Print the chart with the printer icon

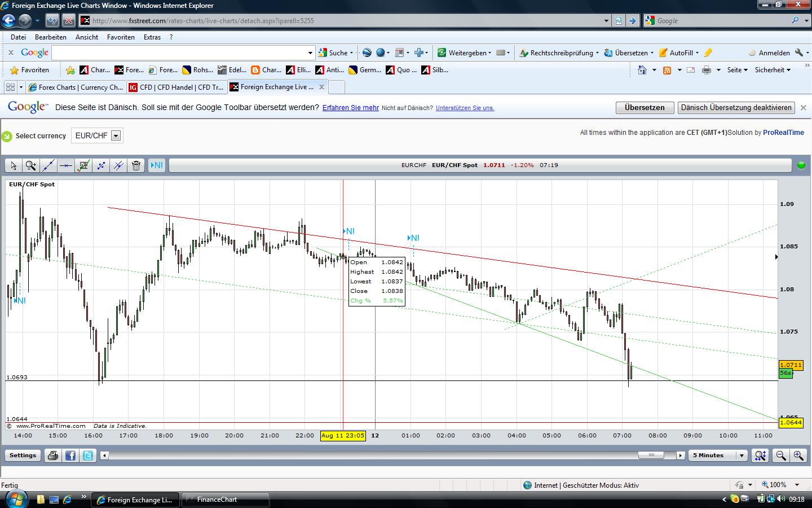53,456
